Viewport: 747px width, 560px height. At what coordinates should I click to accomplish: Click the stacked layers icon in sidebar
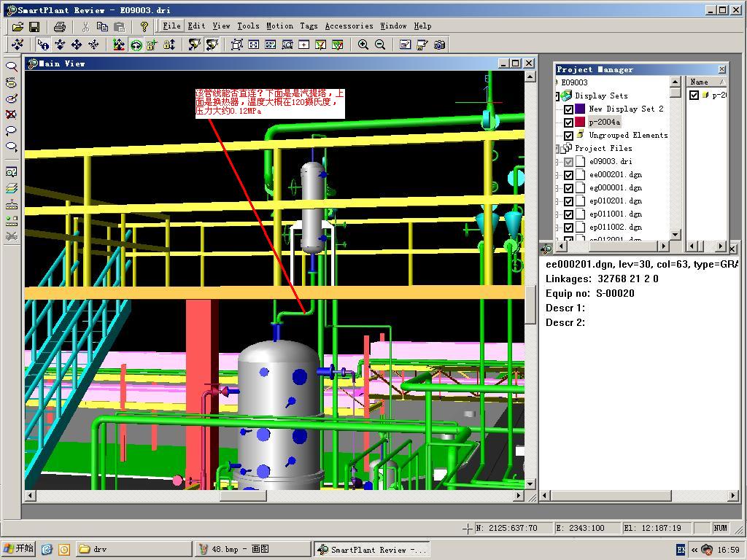(12, 189)
